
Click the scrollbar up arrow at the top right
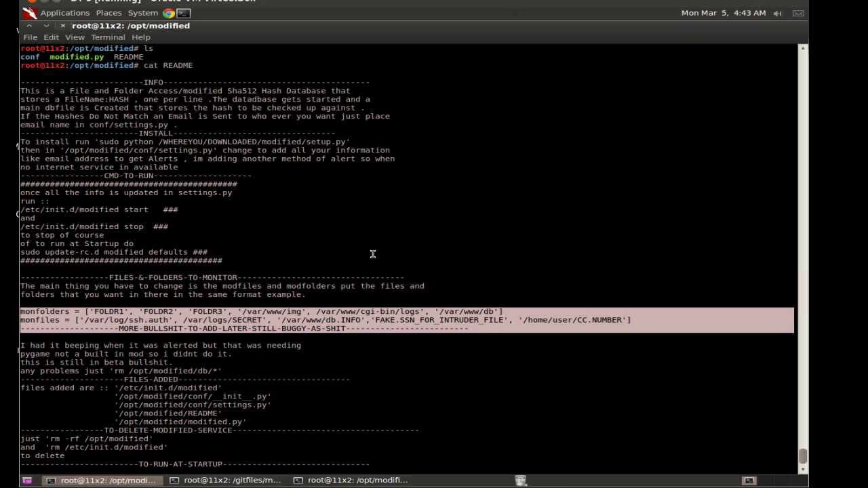(x=803, y=49)
